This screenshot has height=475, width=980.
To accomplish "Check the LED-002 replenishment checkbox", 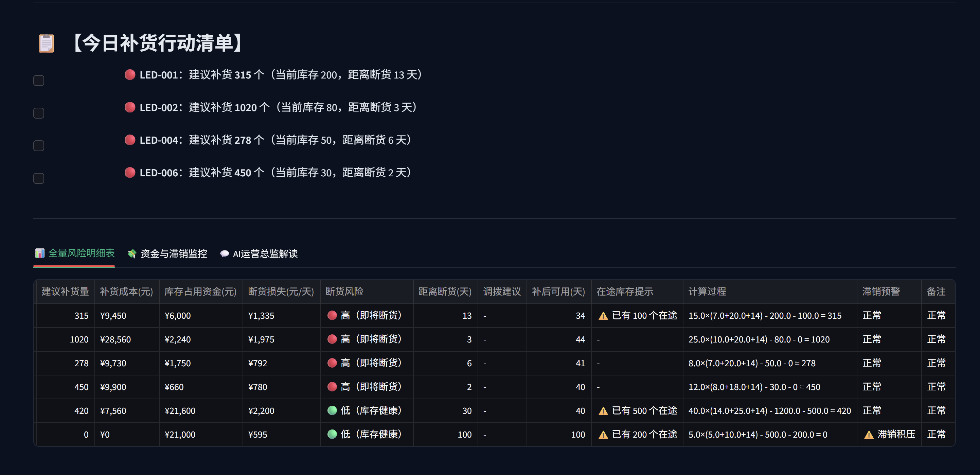I will click(39, 113).
